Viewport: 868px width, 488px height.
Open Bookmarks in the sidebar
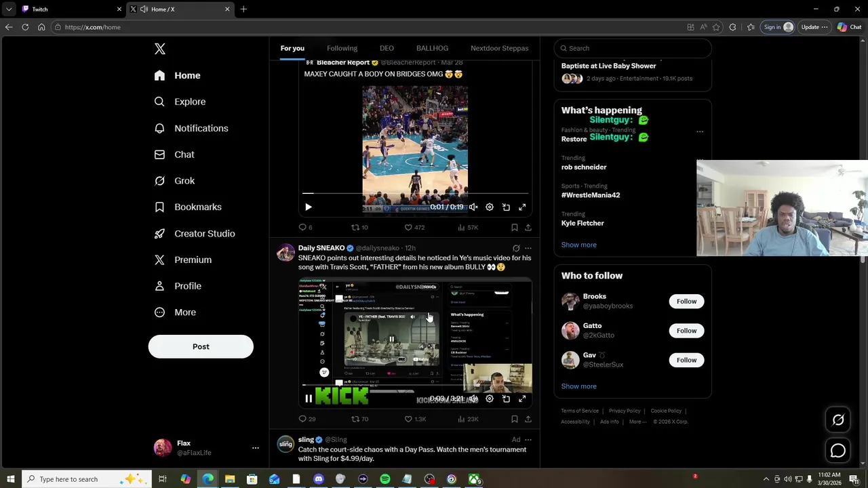point(188,207)
